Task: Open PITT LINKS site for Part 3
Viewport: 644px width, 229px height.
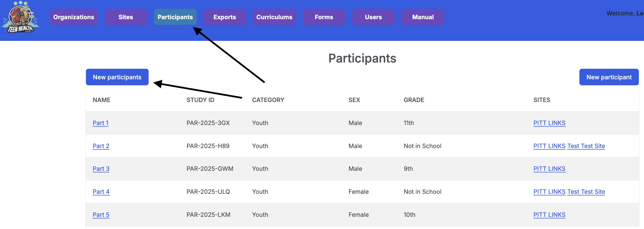Action: pos(549,169)
